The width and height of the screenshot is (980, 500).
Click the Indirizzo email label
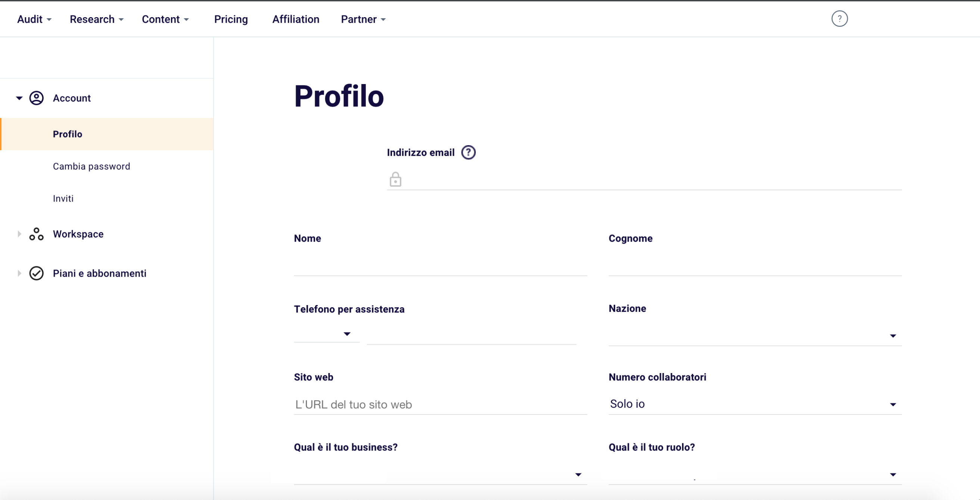(420, 152)
